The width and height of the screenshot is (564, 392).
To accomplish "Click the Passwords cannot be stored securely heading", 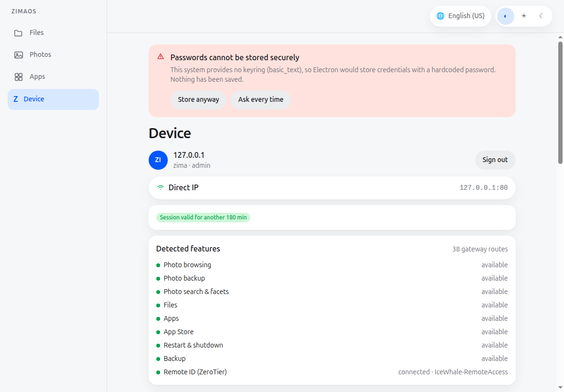I will pyautogui.click(x=235, y=57).
